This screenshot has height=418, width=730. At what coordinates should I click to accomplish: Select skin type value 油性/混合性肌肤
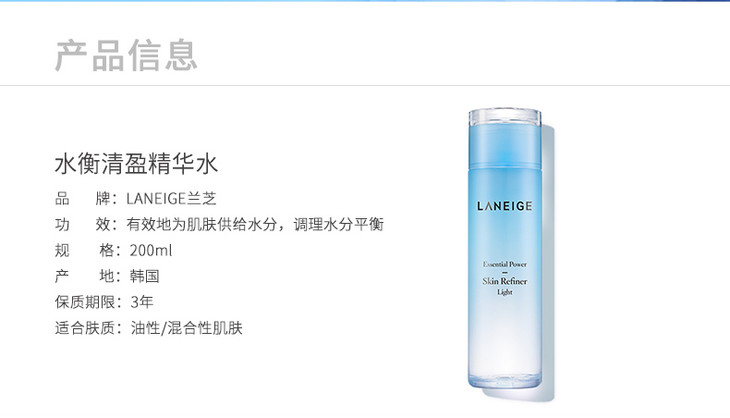[x=187, y=328]
